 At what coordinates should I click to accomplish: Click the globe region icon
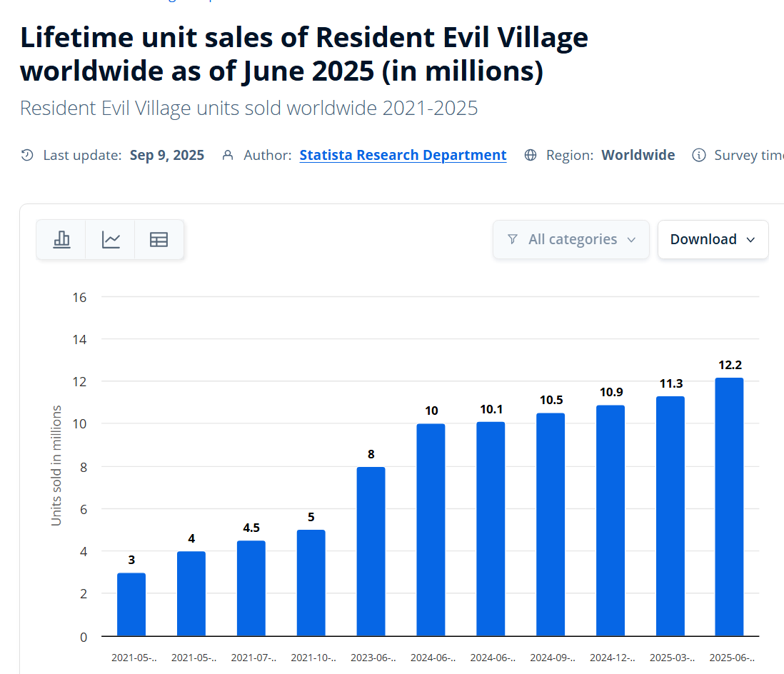[x=531, y=155]
